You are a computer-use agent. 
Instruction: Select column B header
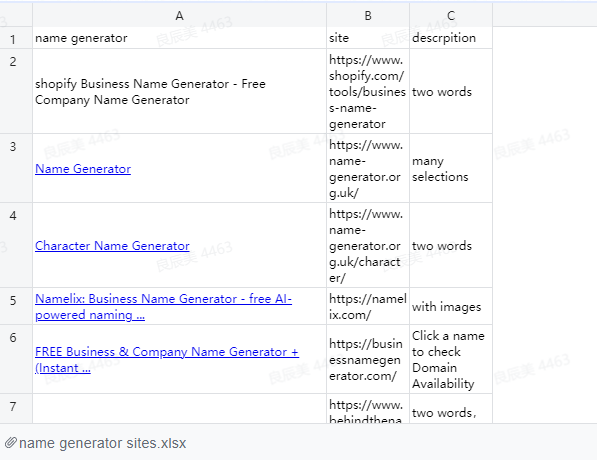(x=368, y=16)
